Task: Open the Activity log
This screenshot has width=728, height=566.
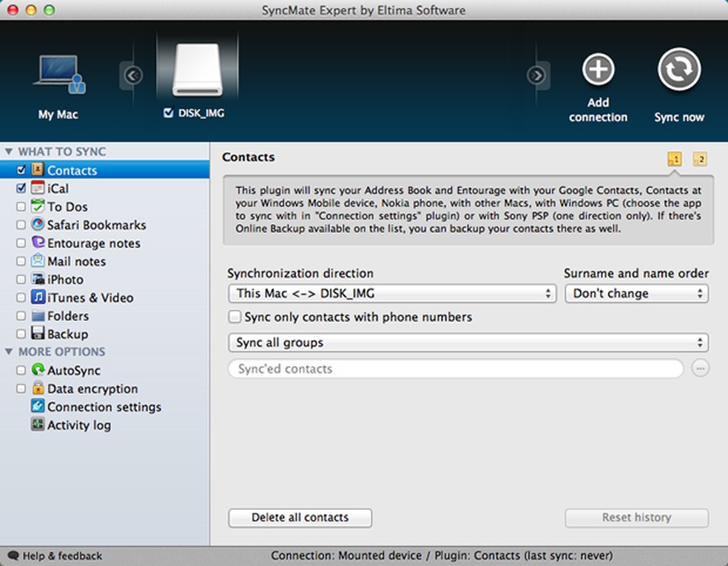Action: click(78, 425)
